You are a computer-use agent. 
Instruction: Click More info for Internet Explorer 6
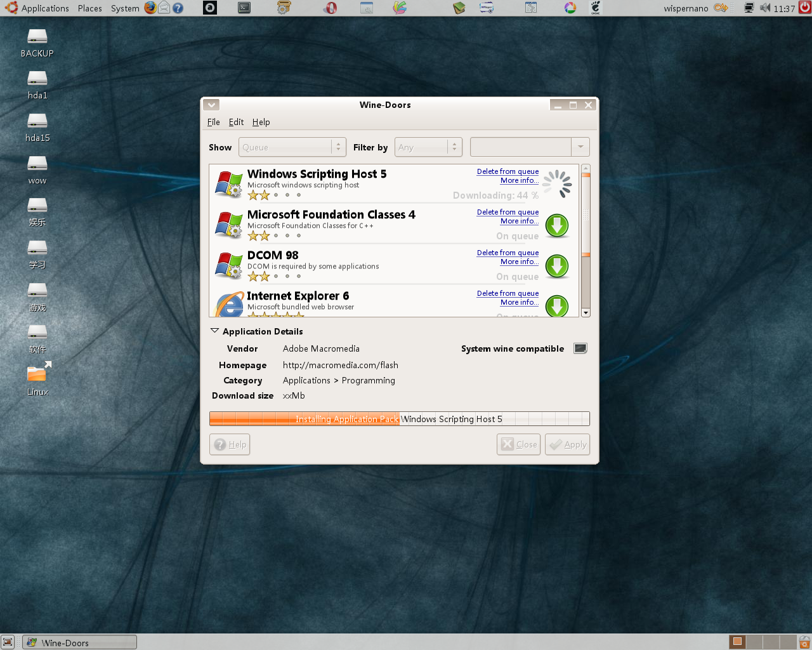click(519, 302)
